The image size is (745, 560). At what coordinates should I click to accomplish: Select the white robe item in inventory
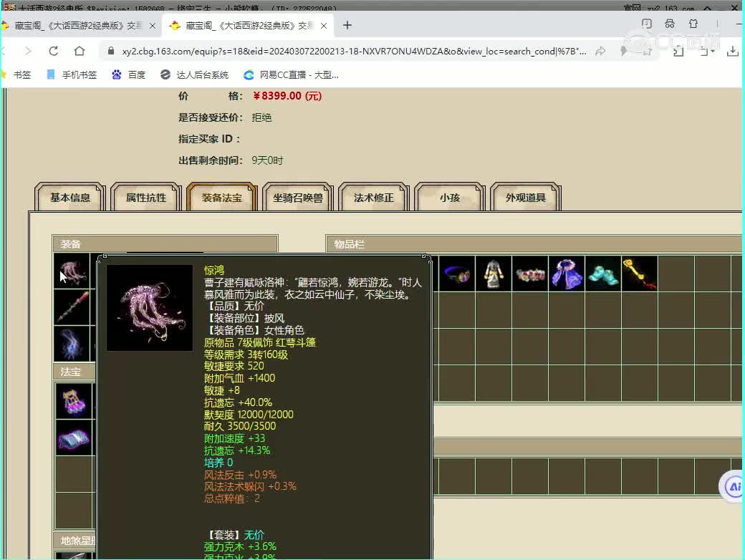(493, 274)
